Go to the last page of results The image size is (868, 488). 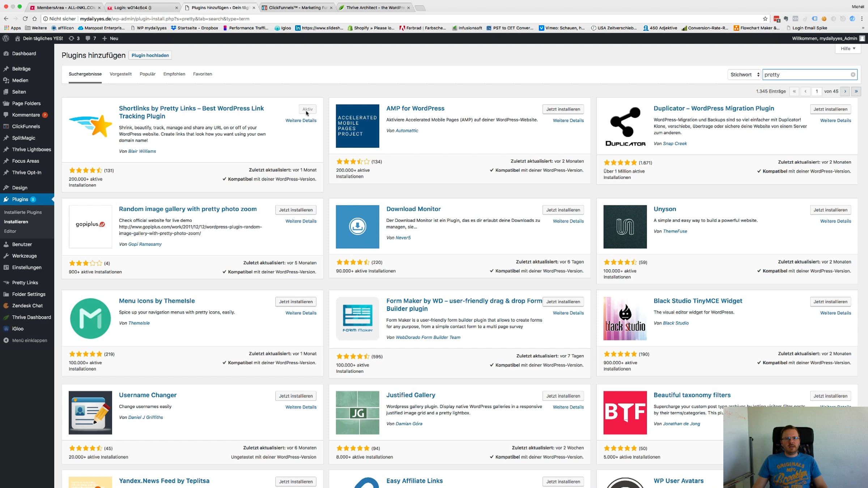click(x=856, y=91)
